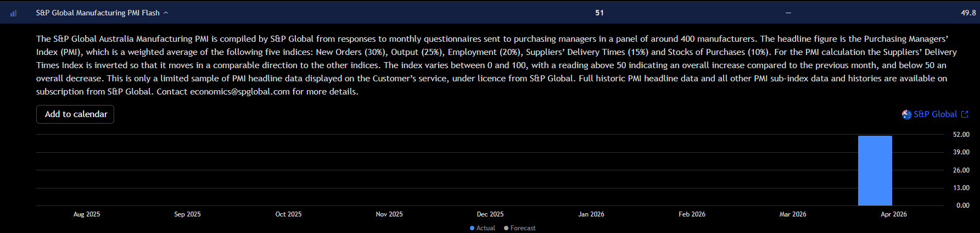Image resolution: width=980 pixels, height=233 pixels.
Task: Toggle the Forecast legend item
Action: click(x=519, y=228)
